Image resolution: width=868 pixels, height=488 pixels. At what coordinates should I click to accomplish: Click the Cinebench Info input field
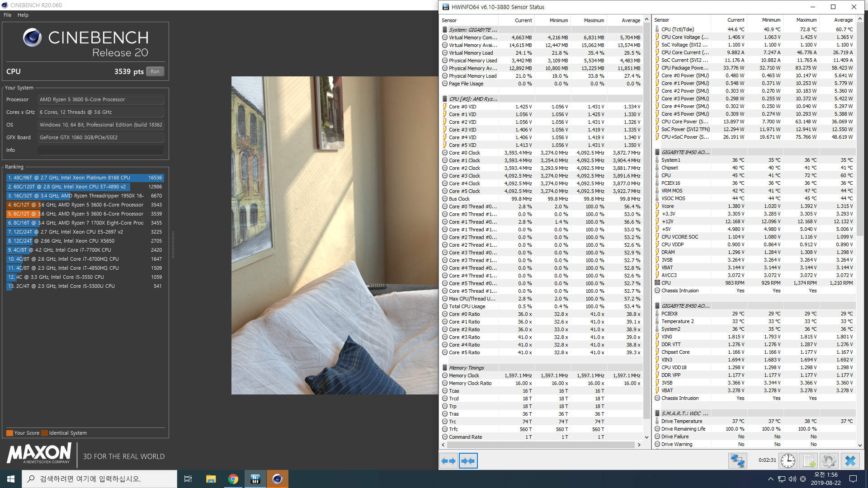pyautogui.click(x=100, y=150)
